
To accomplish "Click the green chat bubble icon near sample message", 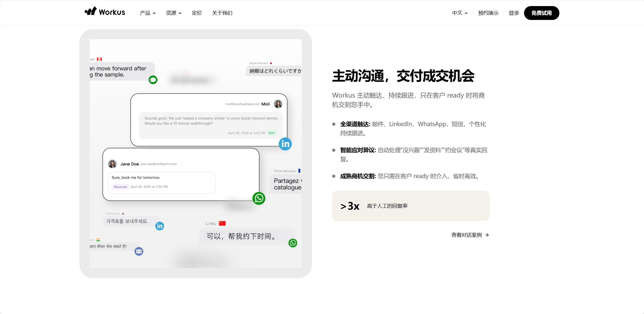I will point(153,80).
